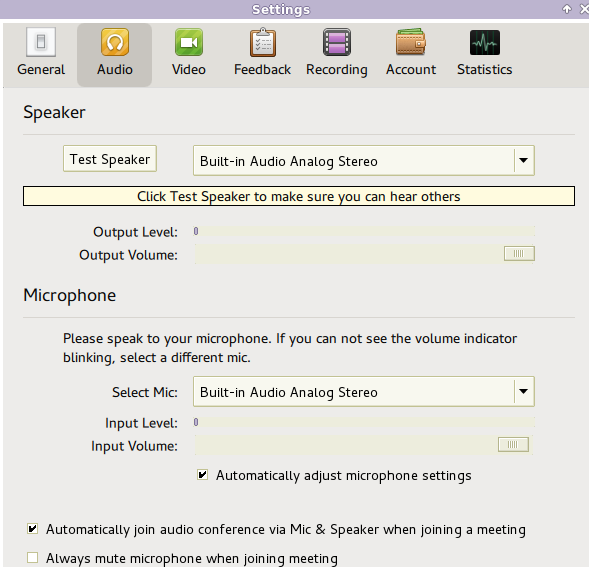Select the Audio headphones icon
Image resolution: width=589 pixels, height=567 pixels.
pyautogui.click(x=115, y=42)
